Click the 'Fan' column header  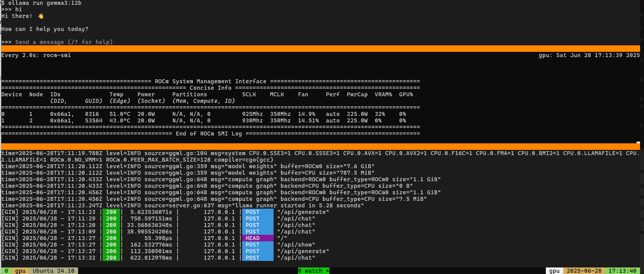pos(303,95)
